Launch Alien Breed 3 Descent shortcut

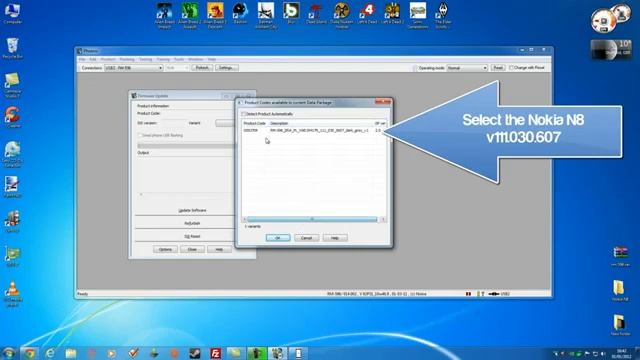tap(215, 16)
